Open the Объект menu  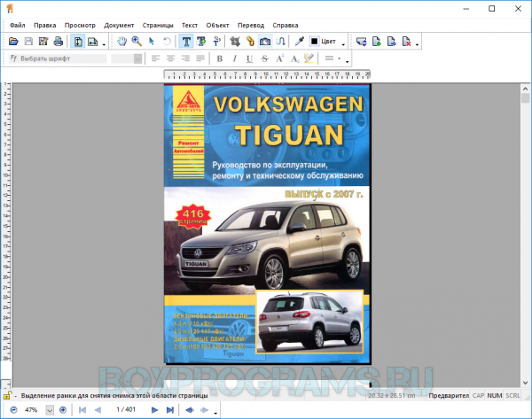pyautogui.click(x=217, y=25)
